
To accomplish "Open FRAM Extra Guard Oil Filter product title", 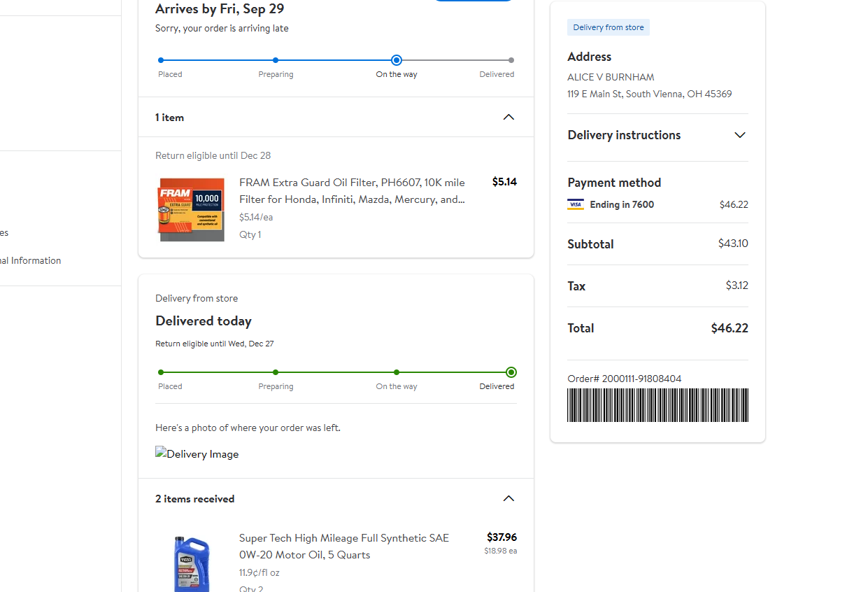I will click(x=352, y=191).
